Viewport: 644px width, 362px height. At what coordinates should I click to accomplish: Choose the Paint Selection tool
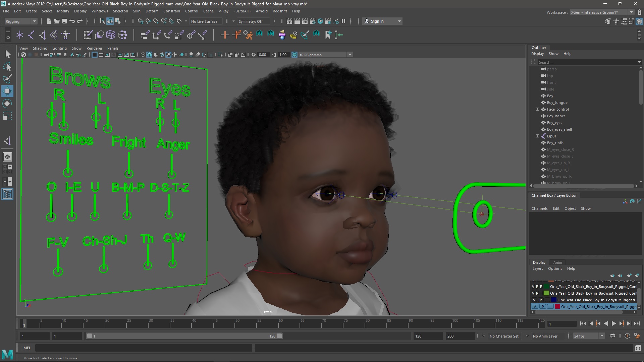(x=7, y=79)
